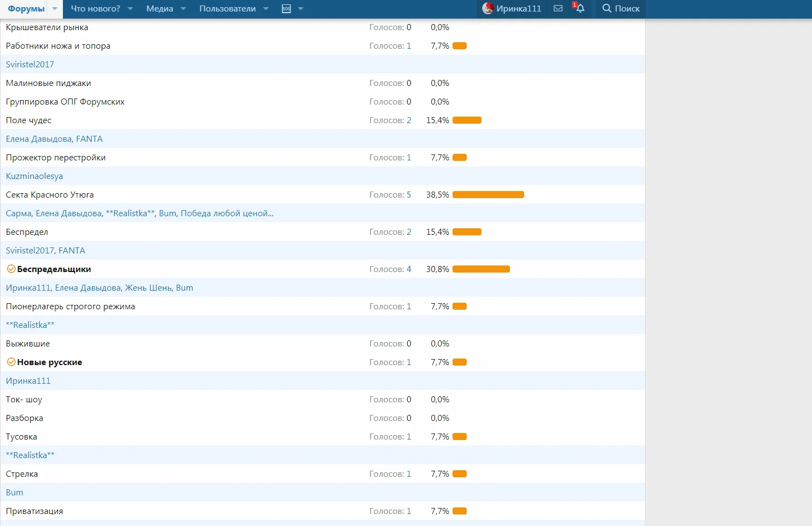The image size is (812, 526).
Task: Open the SOS icon in the navigation bar
Action: coord(286,9)
